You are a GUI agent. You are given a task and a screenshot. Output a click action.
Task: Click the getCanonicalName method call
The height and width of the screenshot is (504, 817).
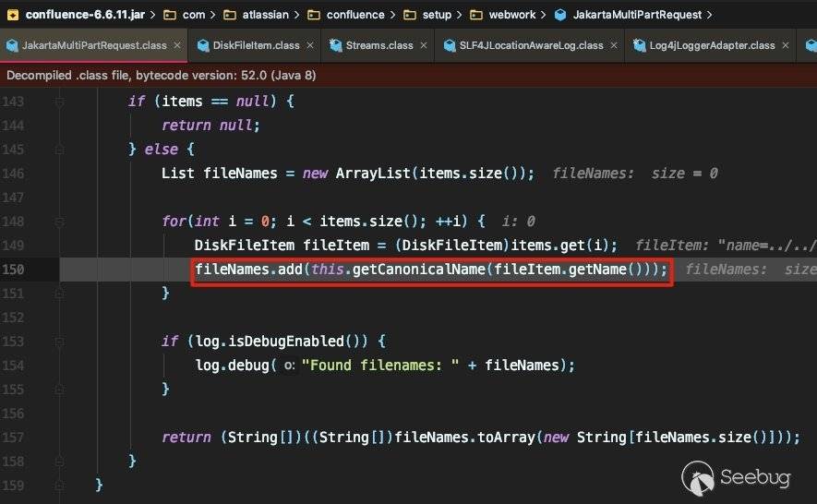tap(419, 270)
